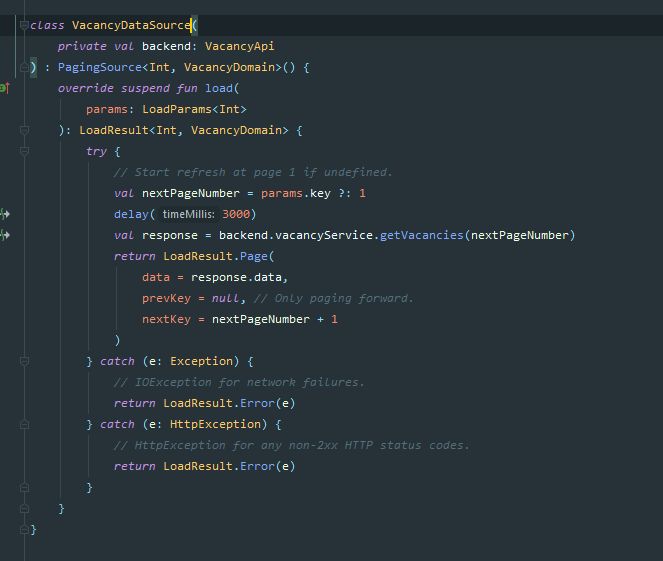663x561 pixels.
Task: Click the 3000 delay value
Action: point(236,214)
